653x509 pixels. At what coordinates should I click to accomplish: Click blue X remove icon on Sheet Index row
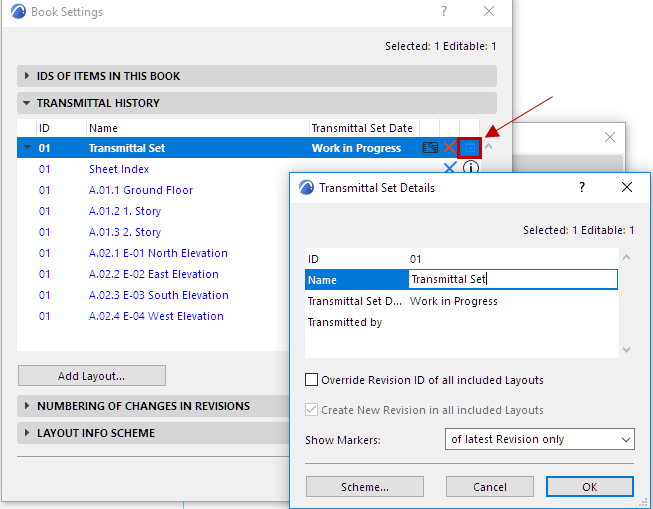tap(450, 168)
